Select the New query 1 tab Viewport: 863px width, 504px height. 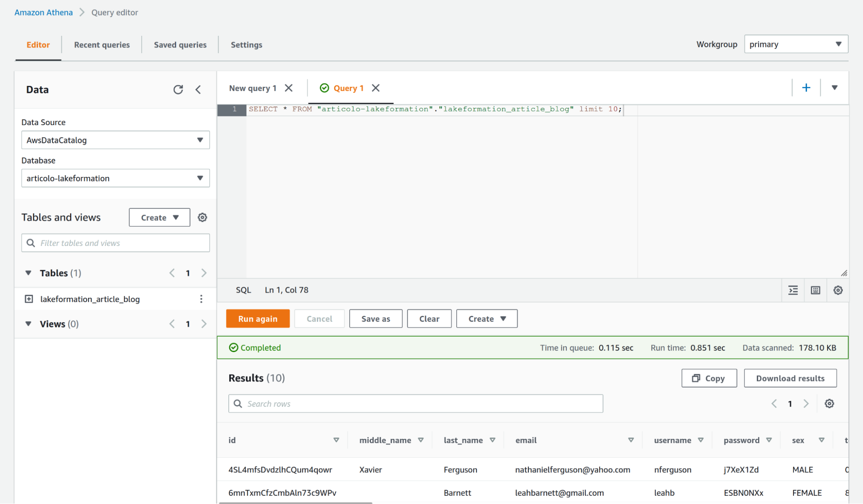coord(253,88)
